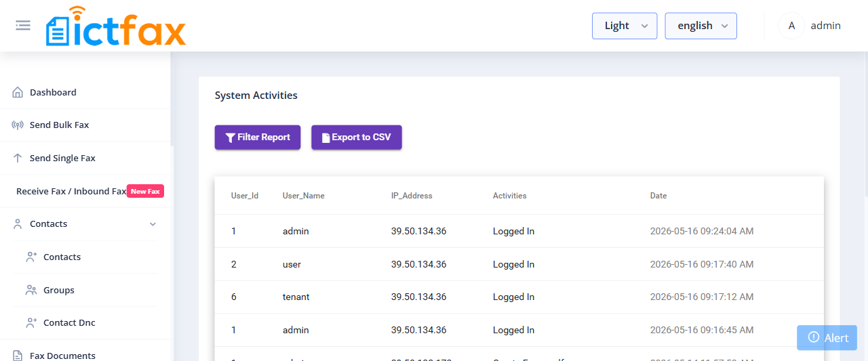868x361 pixels.
Task: Click Logged In in tenant row
Action: tap(513, 297)
